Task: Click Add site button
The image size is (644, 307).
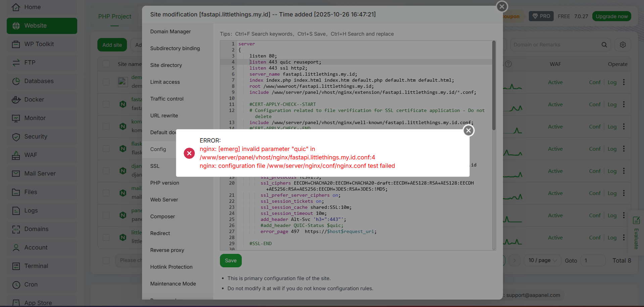Action: point(112,45)
